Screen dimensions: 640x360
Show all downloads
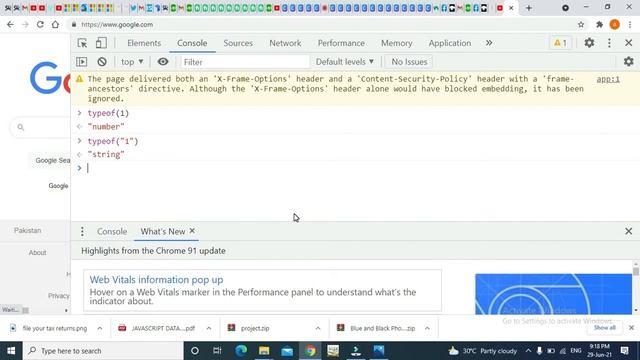(x=604, y=328)
